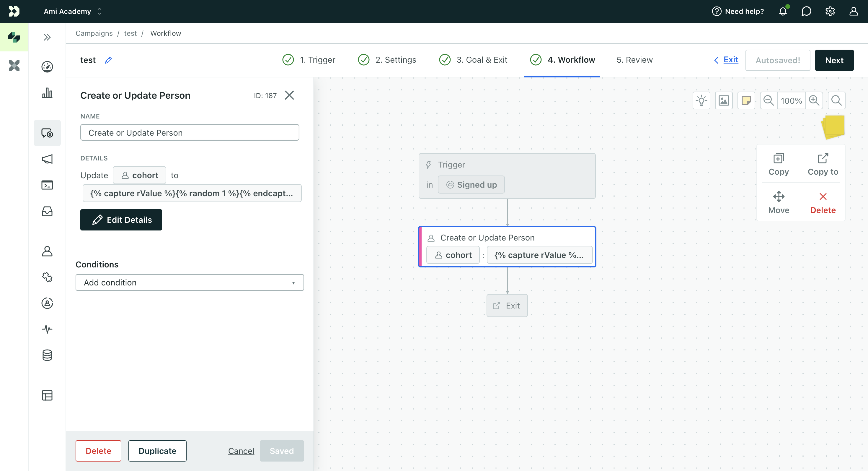
Task: Click the Duplicate action button
Action: (158, 451)
